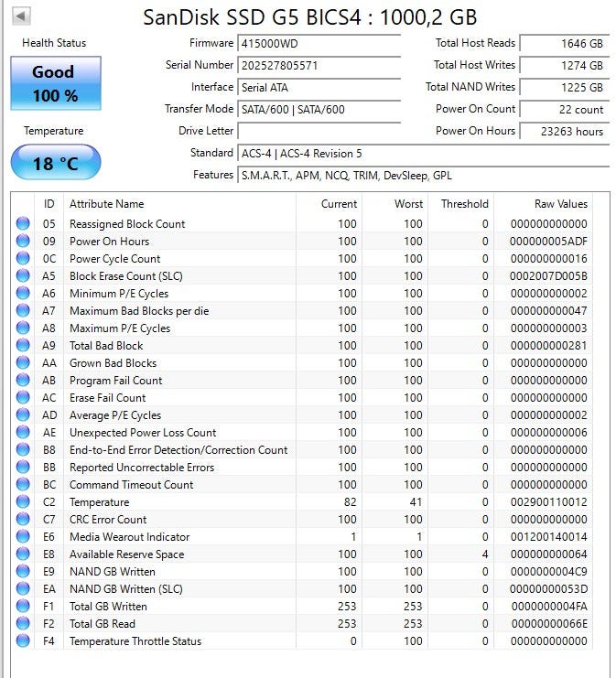
Task: Click the Current column header
Action: pos(329,204)
